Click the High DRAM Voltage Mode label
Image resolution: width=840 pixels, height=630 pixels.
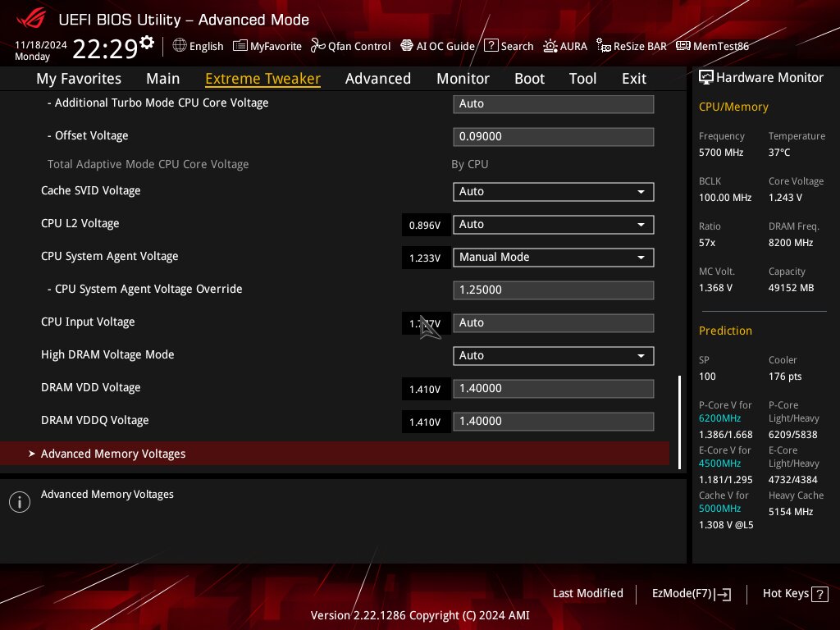coord(107,354)
